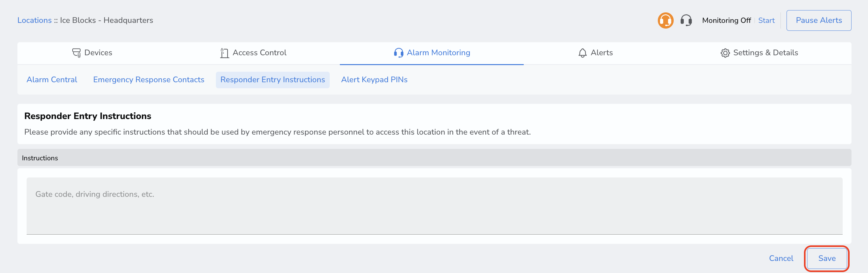
Task: Click the Ice Blocks - Headquarters breadcrumb text
Action: coord(107,20)
